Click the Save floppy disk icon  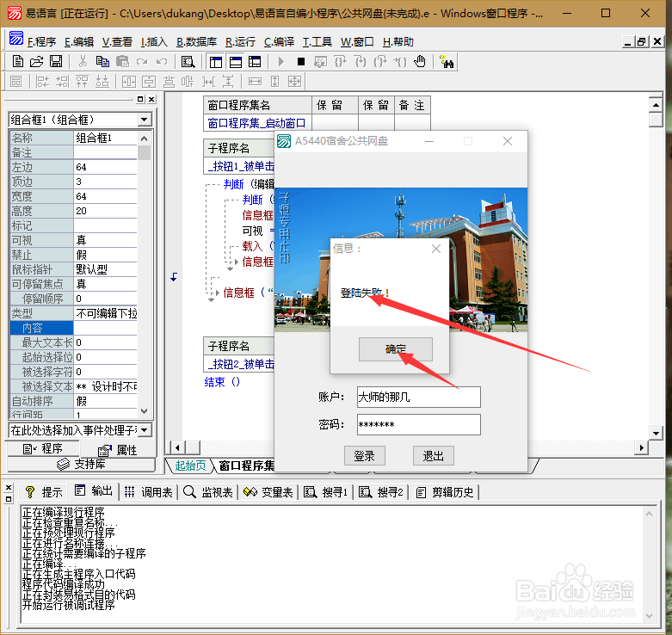point(56,62)
